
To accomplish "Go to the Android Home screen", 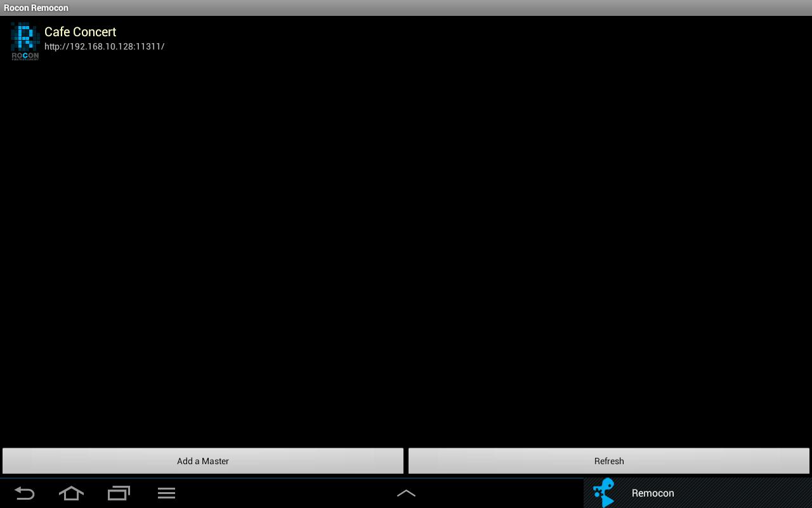I will (71, 493).
